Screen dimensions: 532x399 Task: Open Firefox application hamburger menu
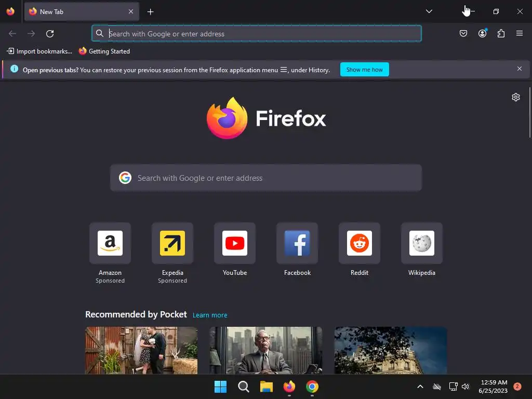click(x=519, y=33)
